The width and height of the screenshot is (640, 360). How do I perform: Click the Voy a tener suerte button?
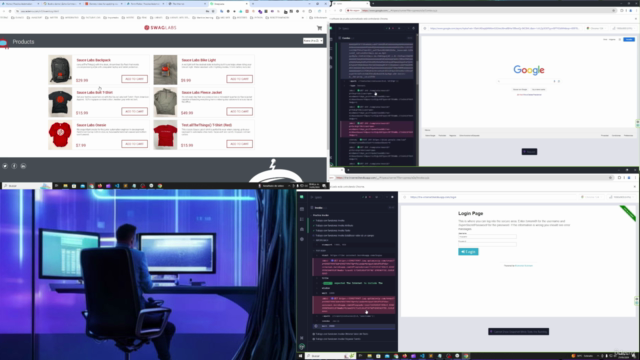click(538, 89)
